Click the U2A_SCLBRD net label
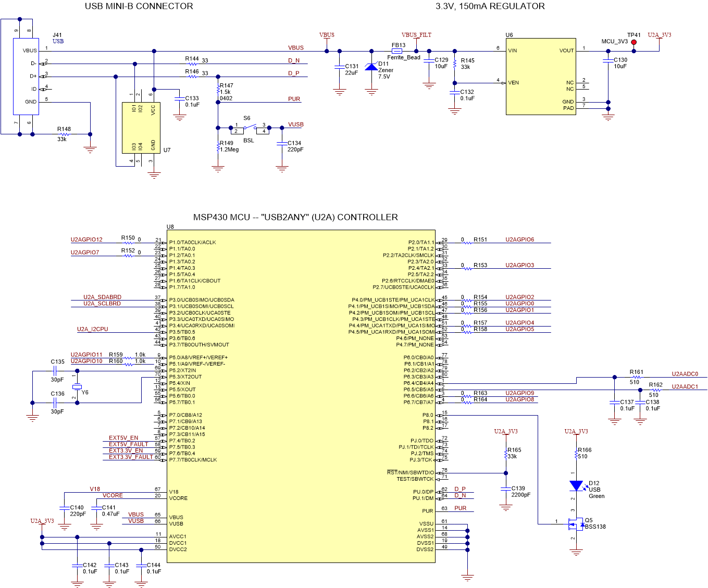This screenshot has height=588, width=708. [x=102, y=304]
